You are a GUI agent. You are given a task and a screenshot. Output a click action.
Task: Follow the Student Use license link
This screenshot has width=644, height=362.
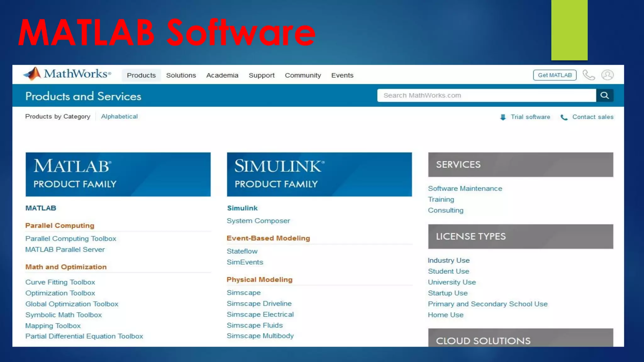click(448, 271)
